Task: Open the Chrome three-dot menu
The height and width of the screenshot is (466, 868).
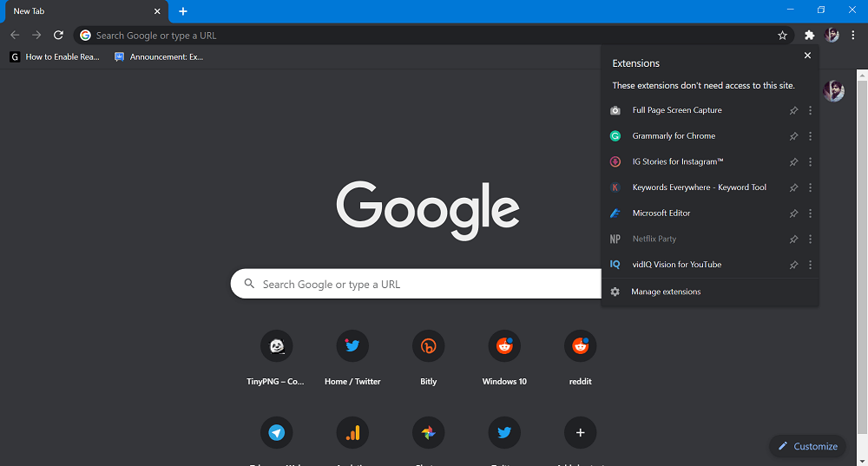Action: pyautogui.click(x=853, y=36)
